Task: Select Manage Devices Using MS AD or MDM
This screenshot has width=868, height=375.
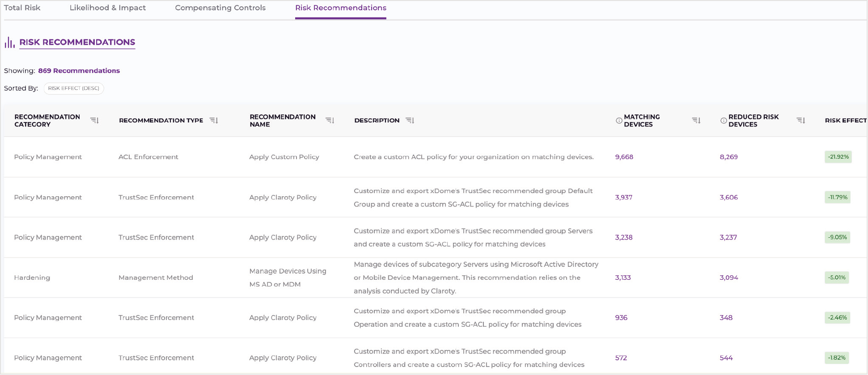Action: [x=288, y=278]
